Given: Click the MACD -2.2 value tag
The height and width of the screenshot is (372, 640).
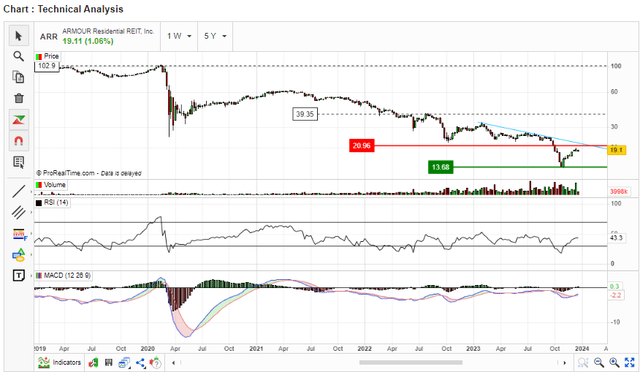Looking at the screenshot, I should [x=616, y=295].
